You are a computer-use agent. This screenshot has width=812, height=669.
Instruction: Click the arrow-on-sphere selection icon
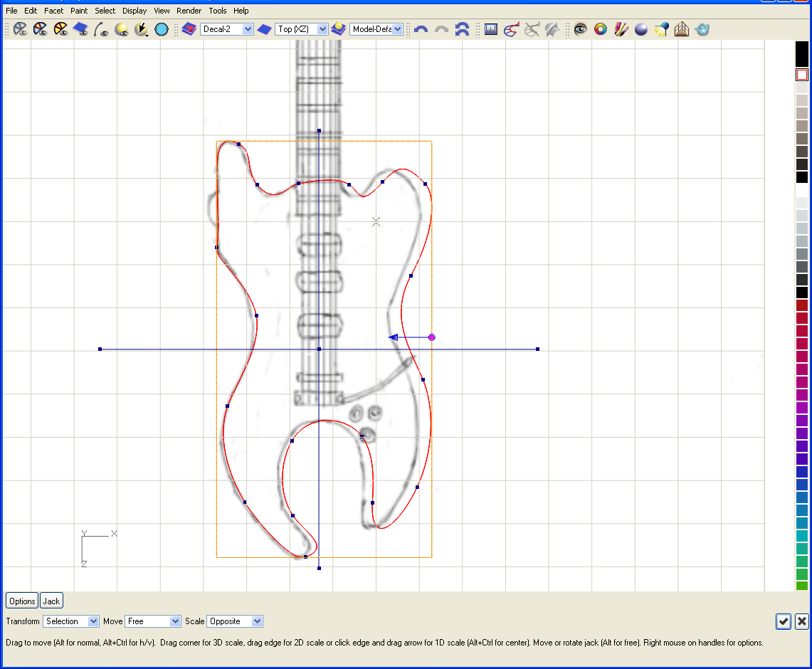[x=142, y=29]
